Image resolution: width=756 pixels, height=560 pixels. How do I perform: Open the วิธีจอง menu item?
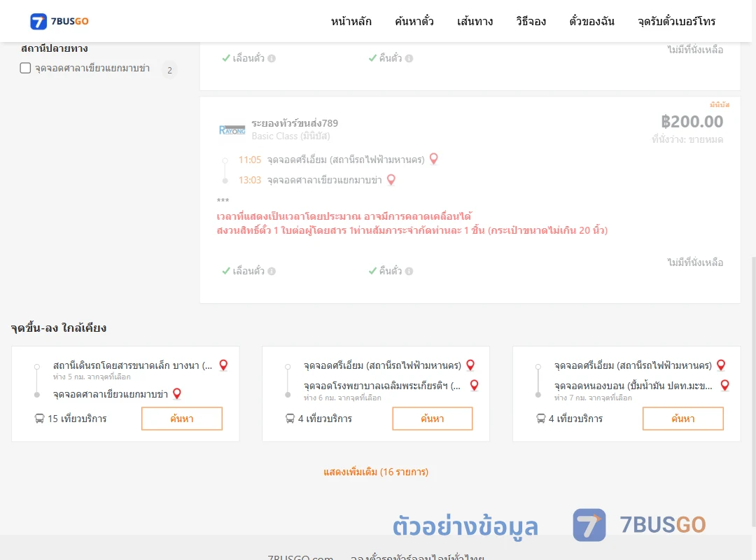(531, 21)
